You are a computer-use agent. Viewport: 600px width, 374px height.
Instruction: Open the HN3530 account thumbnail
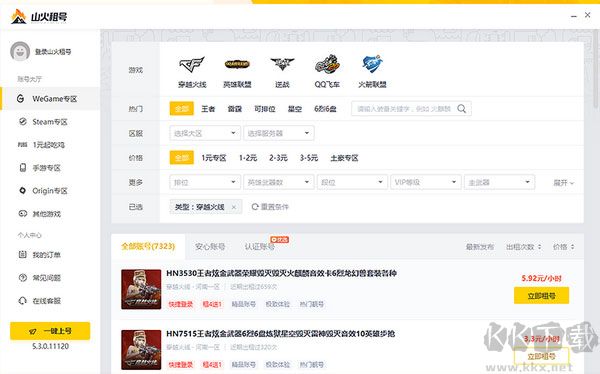(141, 289)
